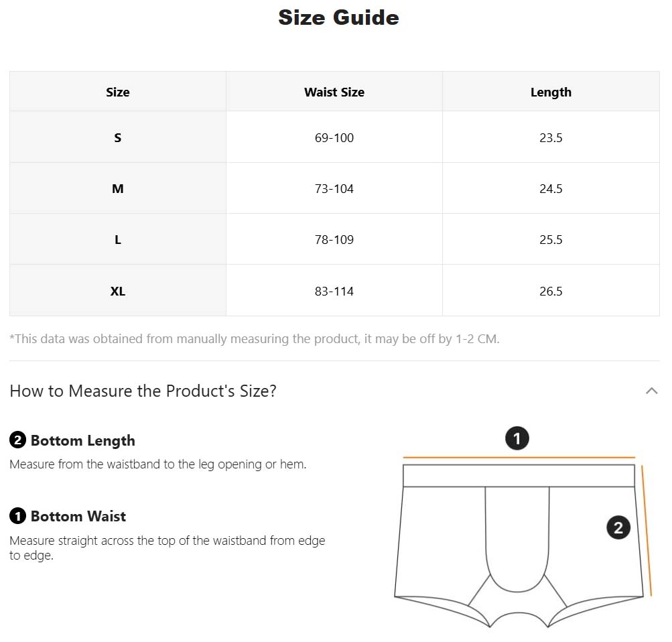Click the Bottom Length heading text
672x642 pixels.
83,441
